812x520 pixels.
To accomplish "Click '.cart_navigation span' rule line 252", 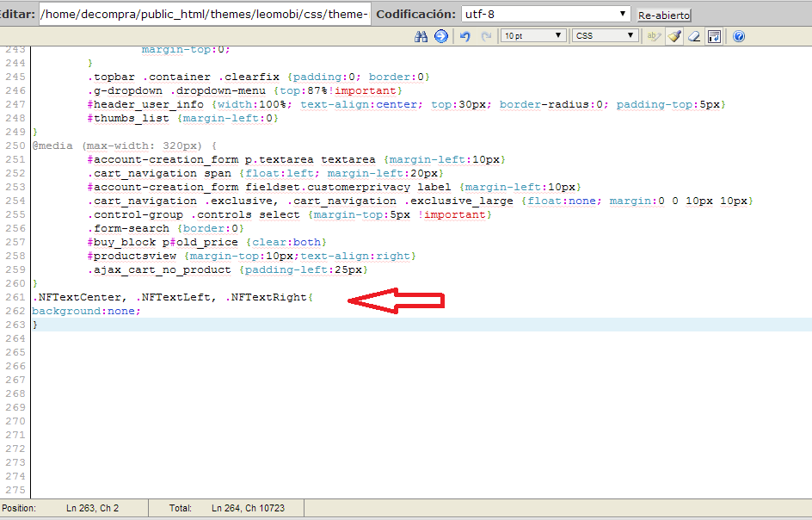I will pyautogui.click(x=266, y=173).
